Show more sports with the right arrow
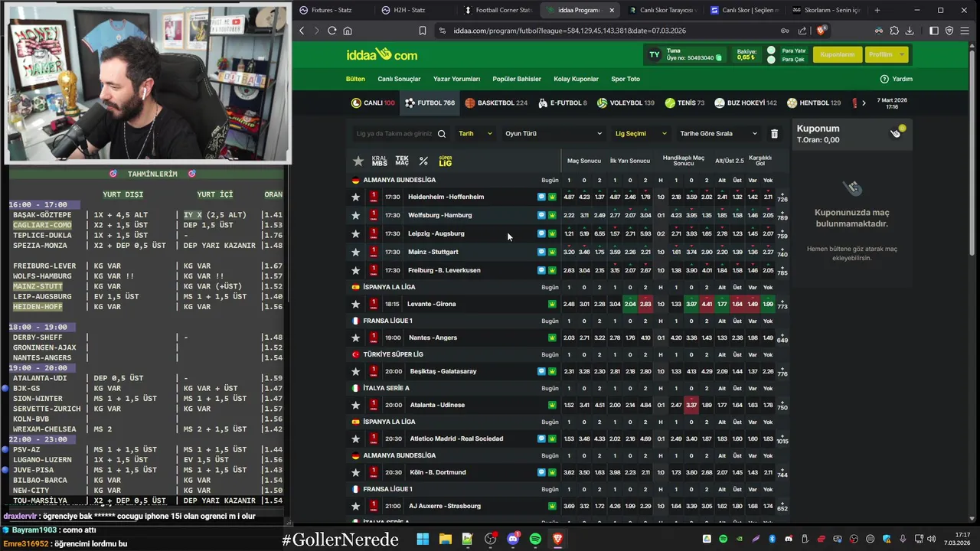The height and width of the screenshot is (551, 980). pyautogui.click(x=864, y=103)
